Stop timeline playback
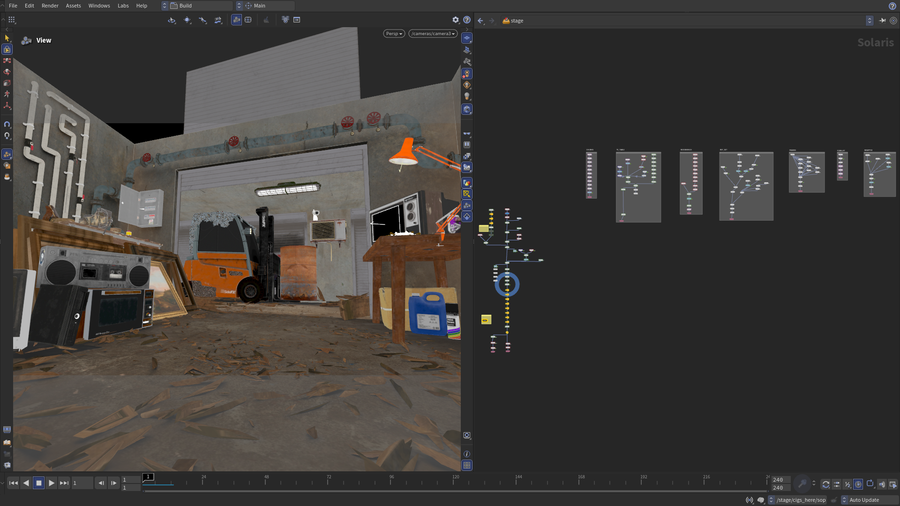Viewport: 900px width, 506px height. (x=38, y=483)
